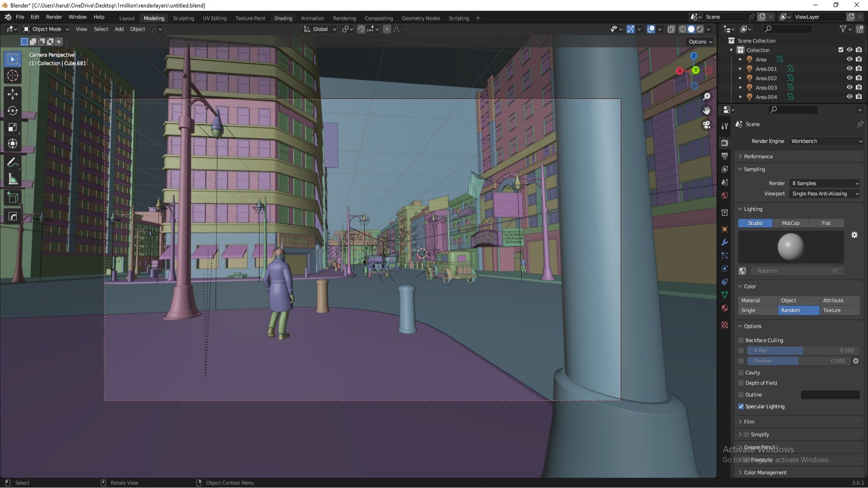Open the Modifiers wrench properties tab
Viewport: 868px width, 488px height.
725,242
